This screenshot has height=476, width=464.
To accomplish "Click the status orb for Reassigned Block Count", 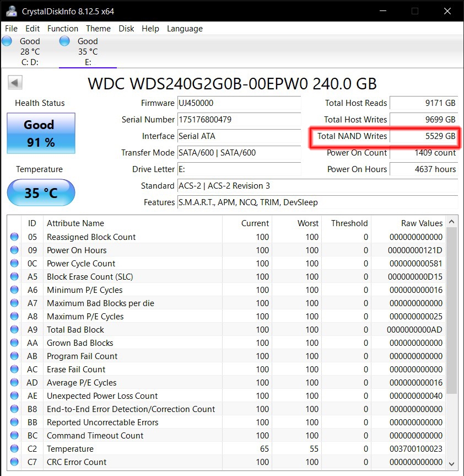I will 14,237.
